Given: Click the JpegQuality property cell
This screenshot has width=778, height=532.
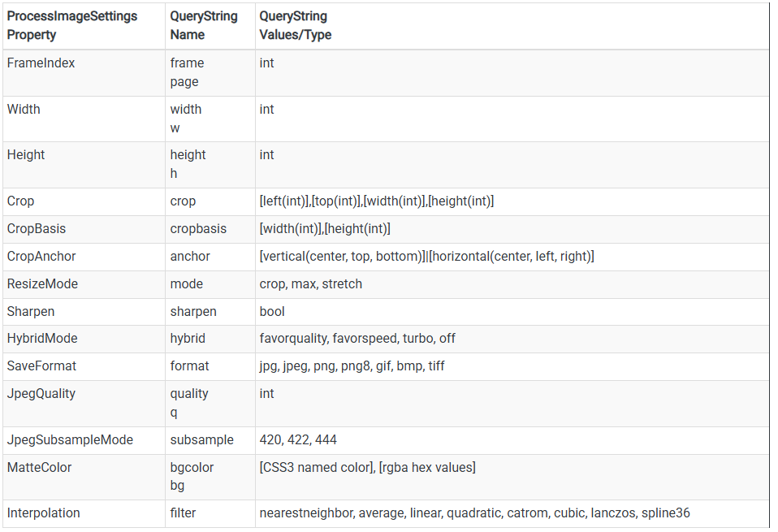Looking at the screenshot, I should 41,394.
